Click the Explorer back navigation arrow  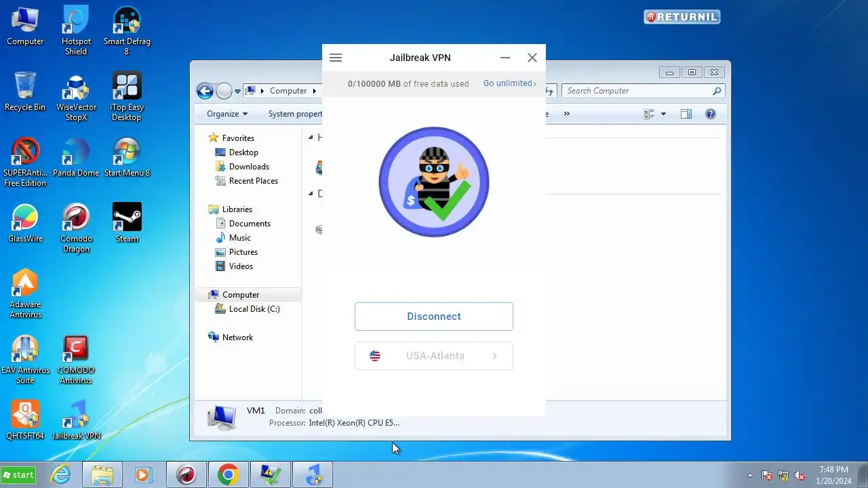pos(205,91)
